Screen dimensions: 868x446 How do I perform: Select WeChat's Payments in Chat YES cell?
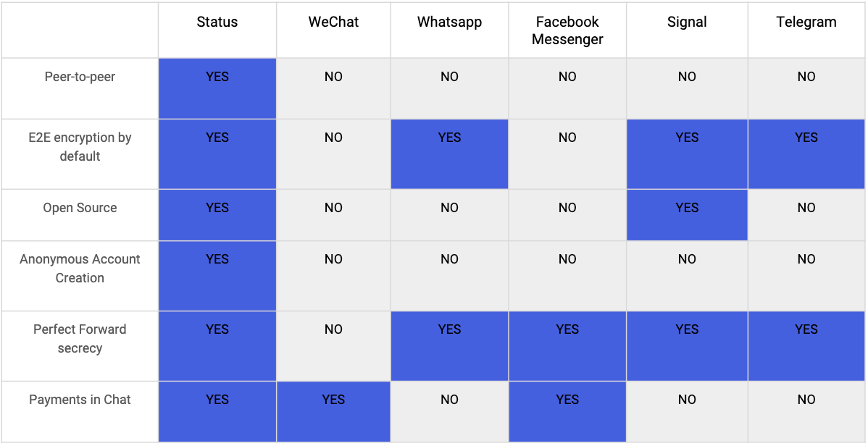click(333, 411)
